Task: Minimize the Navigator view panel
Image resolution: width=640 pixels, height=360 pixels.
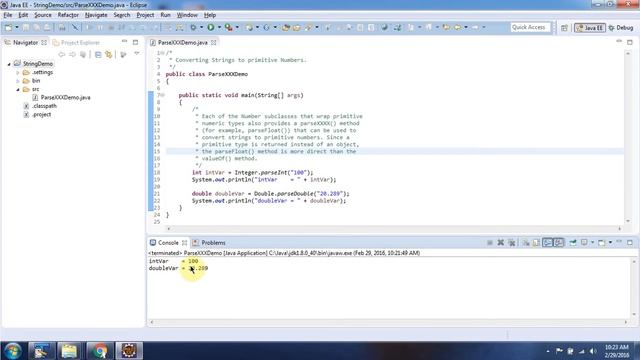Action: point(124,42)
